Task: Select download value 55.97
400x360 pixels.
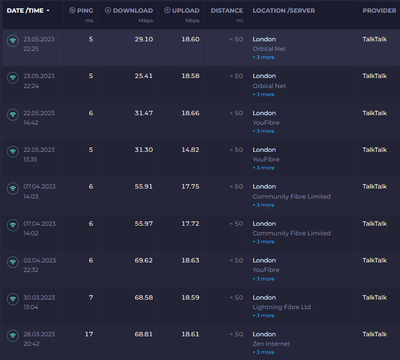Action: click(144, 224)
